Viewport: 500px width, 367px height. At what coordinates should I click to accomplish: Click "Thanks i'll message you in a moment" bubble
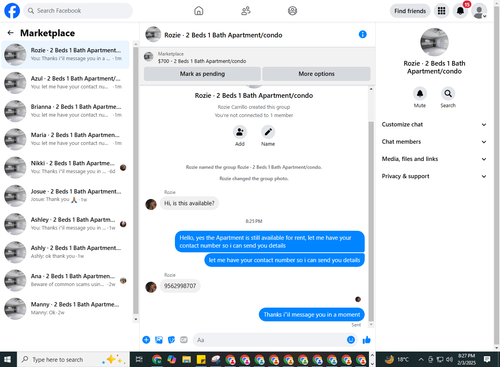tap(312, 314)
